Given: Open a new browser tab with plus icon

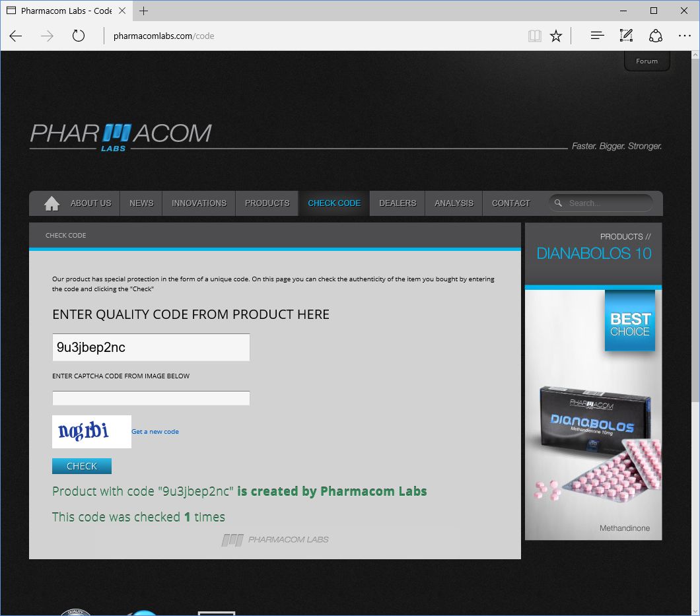Looking at the screenshot, I should pyautogui.click(x=144, y=11).
